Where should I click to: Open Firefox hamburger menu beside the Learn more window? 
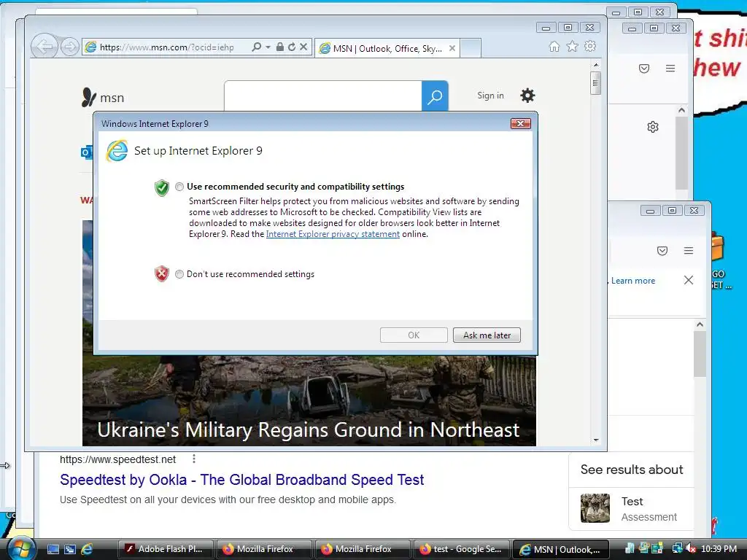coord(689,251)
